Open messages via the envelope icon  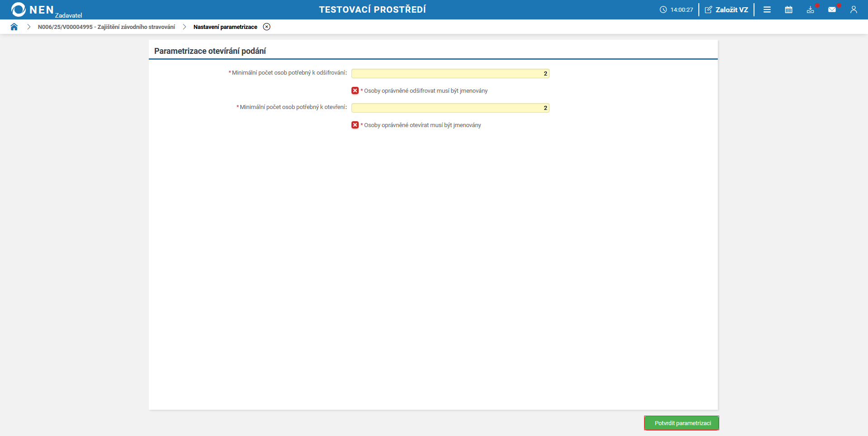point(833,9)
